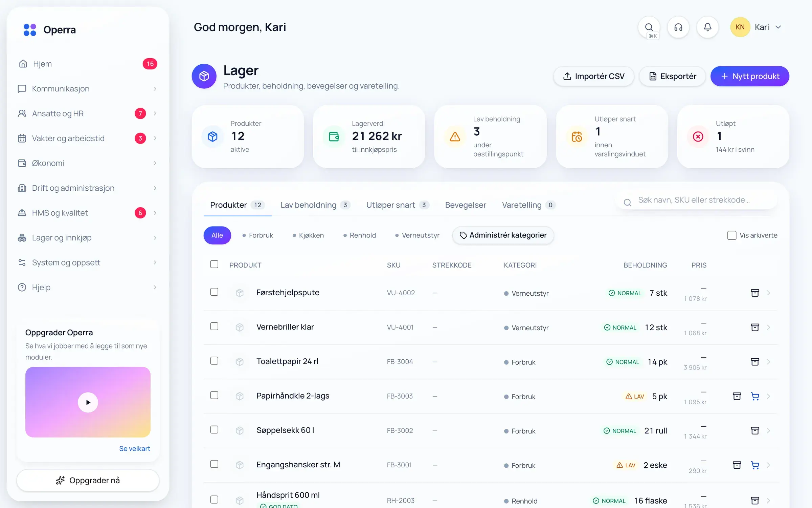Click the Importér CSV button
Screen dimensions: 812x508
pos(594,76)
